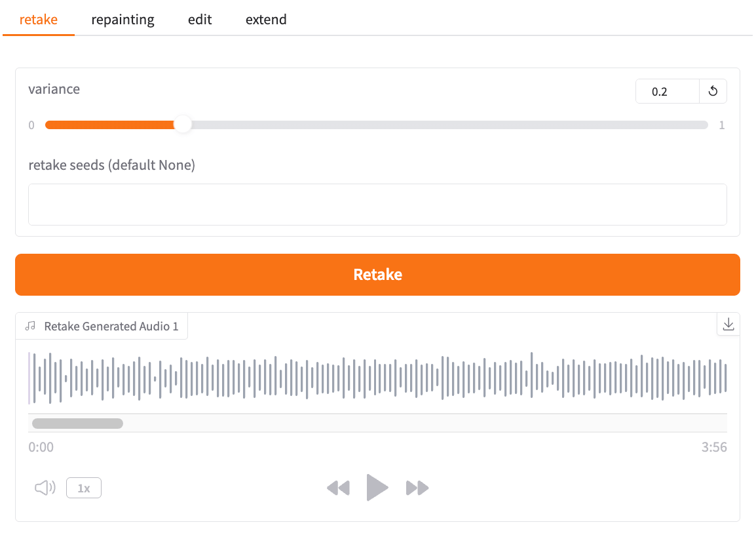The width and height of the screenshot is (756, 535).
Task: Click the fast-forward audio icon
Action: tap(417, 488)
